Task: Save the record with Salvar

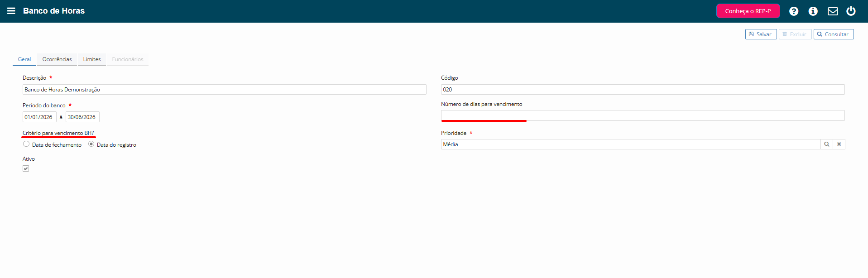Action: (x=761, y=34)
